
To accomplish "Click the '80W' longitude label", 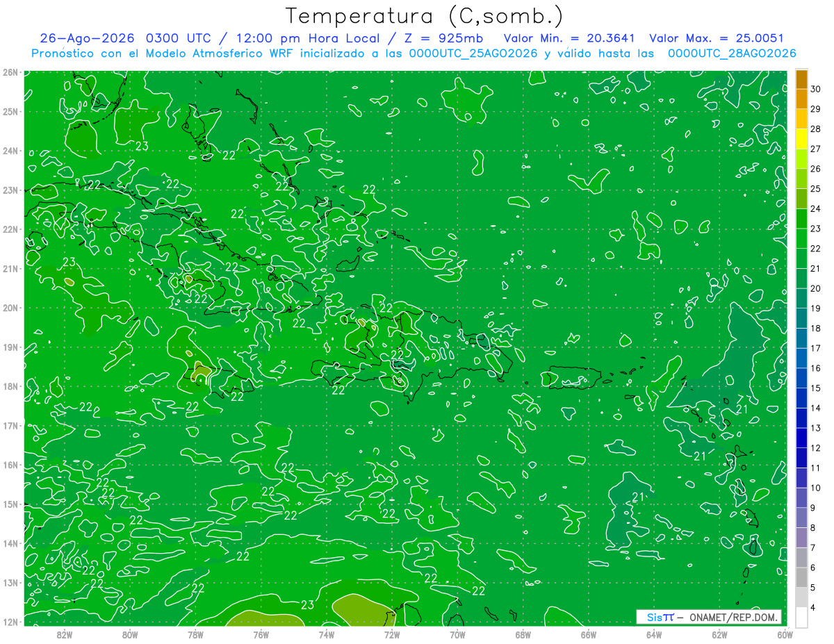I will point(129,634).
